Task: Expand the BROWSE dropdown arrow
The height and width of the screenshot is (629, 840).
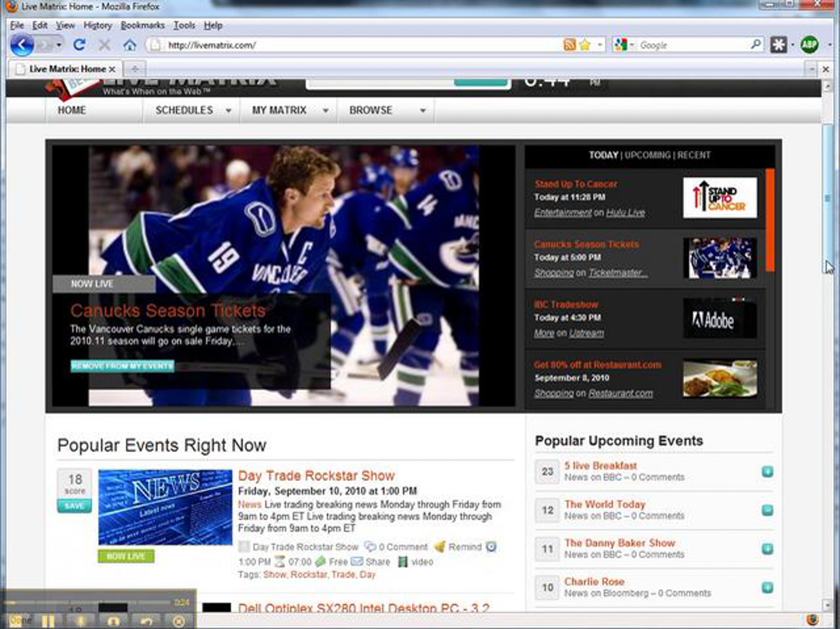Action: pos(423,111)
